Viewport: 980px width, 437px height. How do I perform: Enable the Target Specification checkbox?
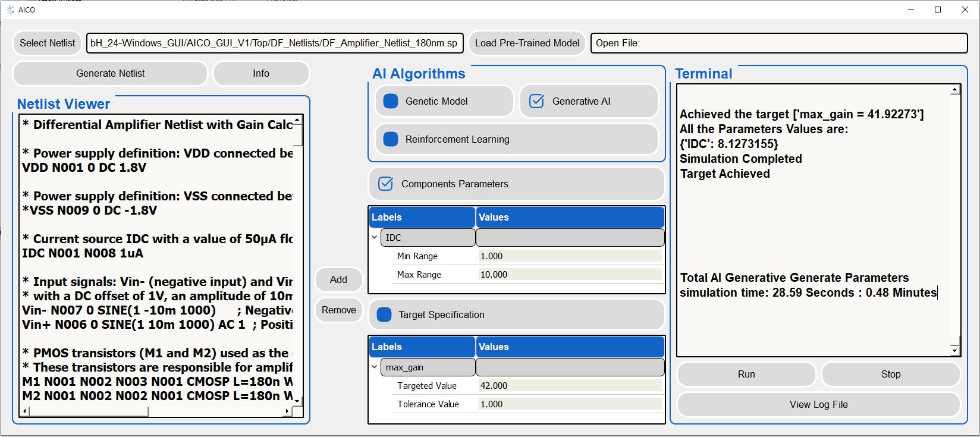tap(385, 315)
